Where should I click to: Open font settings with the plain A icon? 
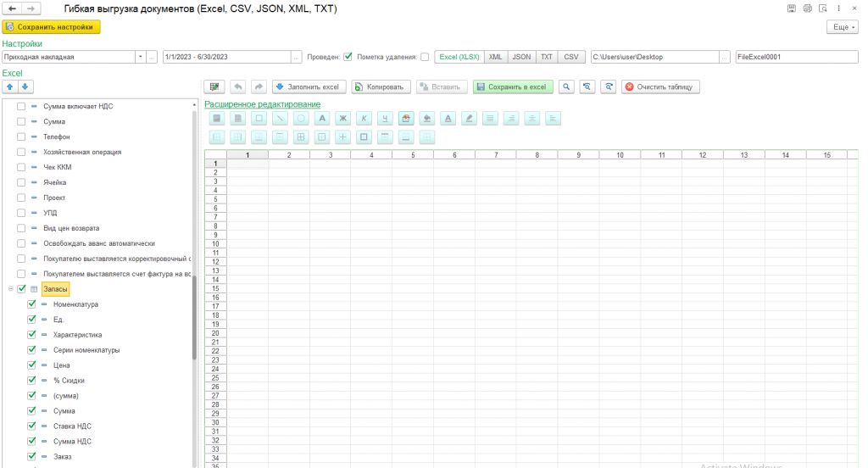[321, 119]
